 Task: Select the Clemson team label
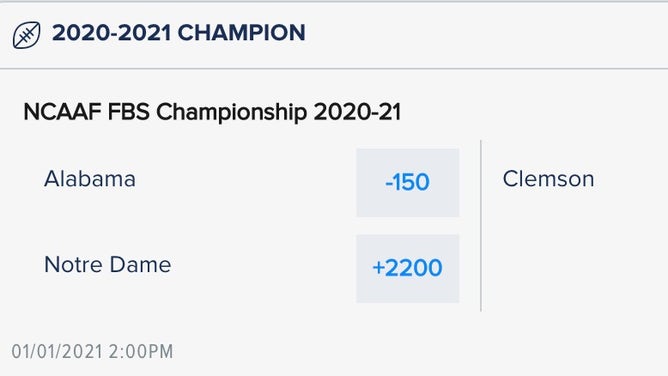[548, 179]
